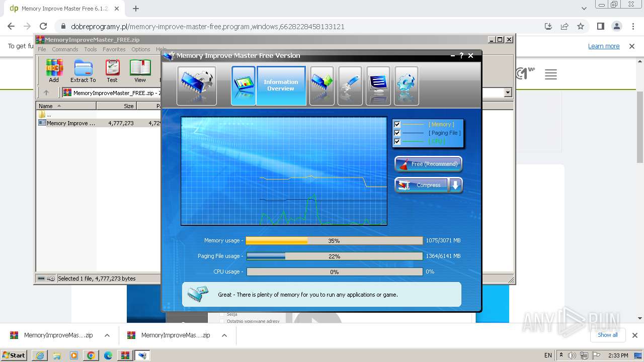The height and width of the screenshot is (362, 644).
Task: Open the WinRAR Tools menu
Action: [91, 49]
